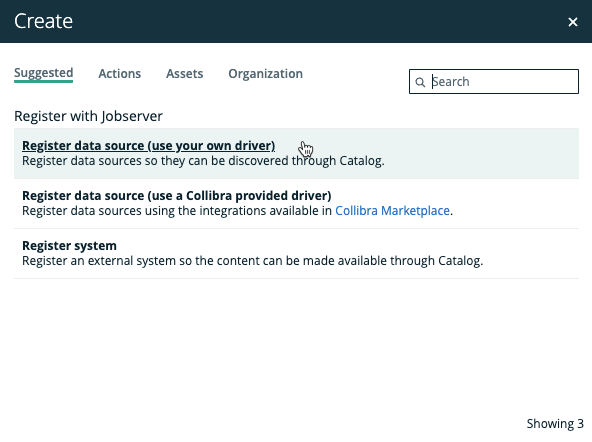Go to the Organization tab
Viewport: 592px width, 442px height.
tap(265, 74)
